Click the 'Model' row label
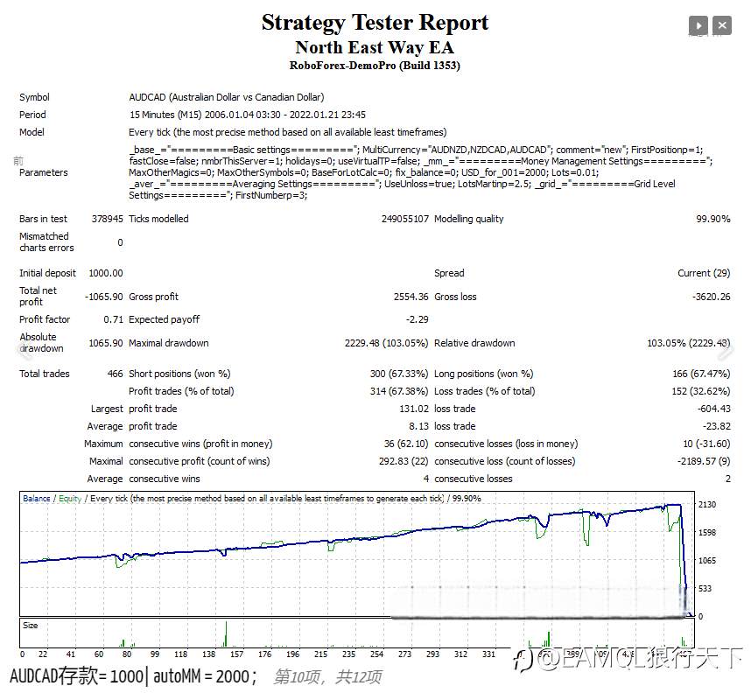 (x=32, y=132)
